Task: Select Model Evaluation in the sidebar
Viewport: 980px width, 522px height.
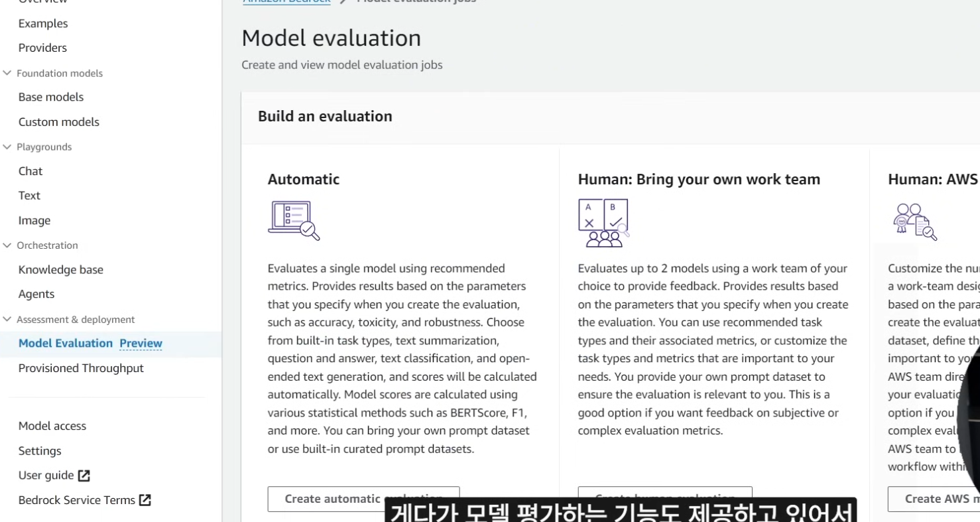Action: point(66,343)
